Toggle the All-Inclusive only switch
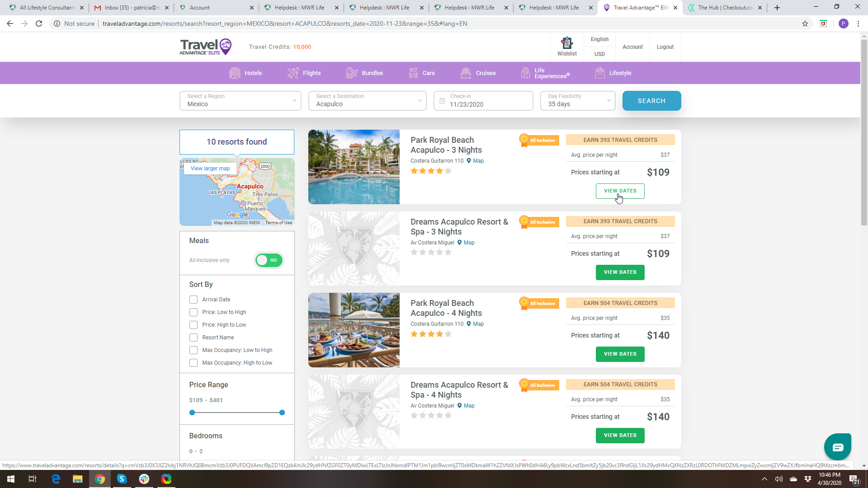868x488 pixels. click(x=269, y=260)
